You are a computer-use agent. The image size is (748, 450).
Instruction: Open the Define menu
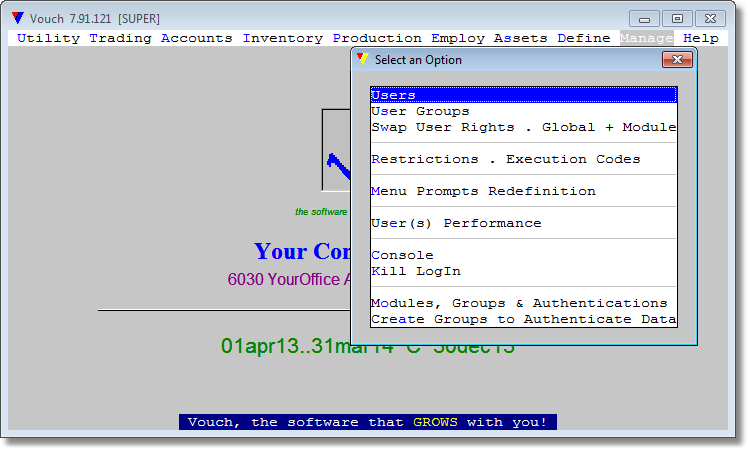coord(583,38)
